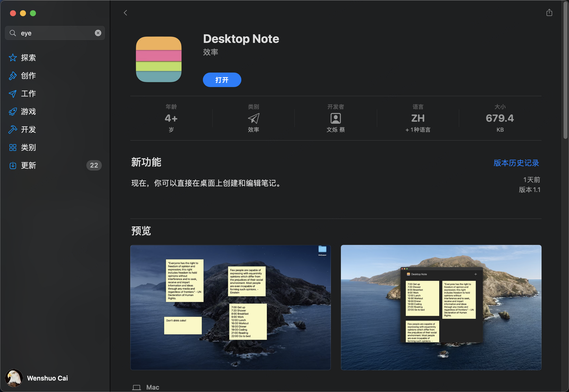Open the share icon menu
The height and width of the screenshot is (392, 569).
click(x=549, y=13)
